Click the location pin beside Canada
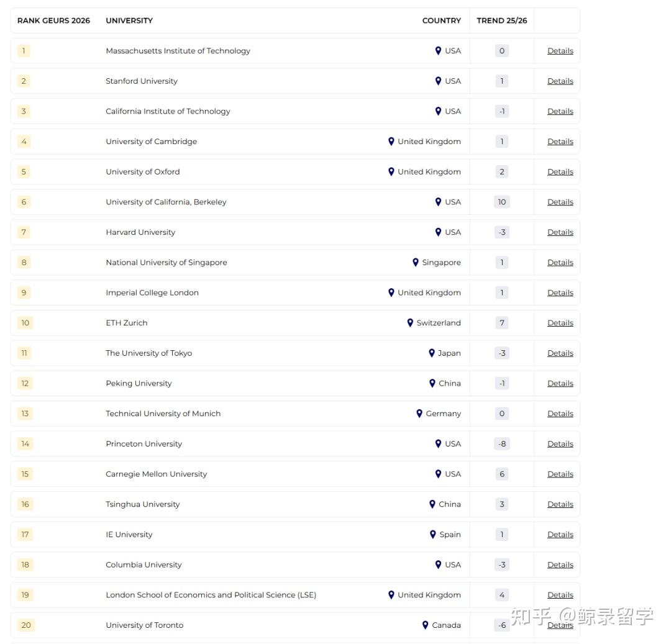This screenshot has width=671, height=644. point(426,625)
